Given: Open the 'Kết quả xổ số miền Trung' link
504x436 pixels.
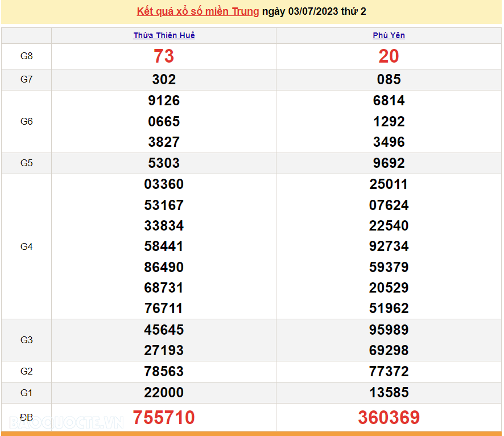Looking at the screenshot, I should pos(197,11).
